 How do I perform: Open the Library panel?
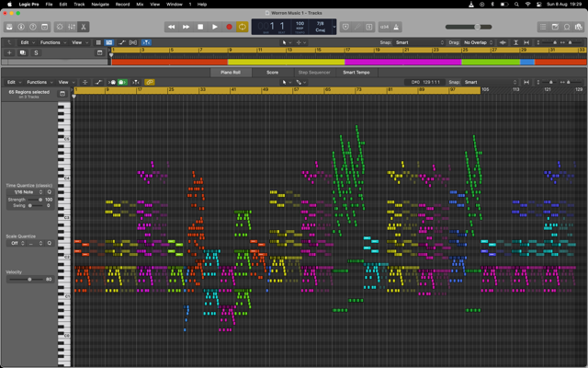pos(9,27)
